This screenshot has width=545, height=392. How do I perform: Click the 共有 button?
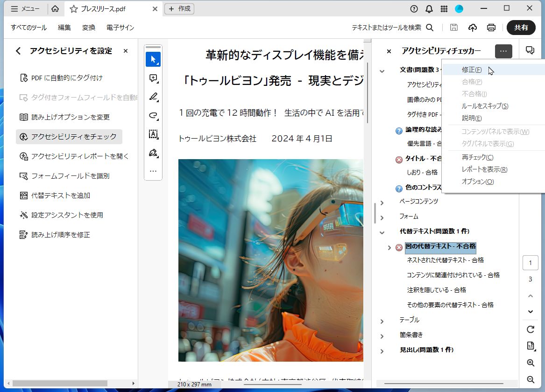521,28
